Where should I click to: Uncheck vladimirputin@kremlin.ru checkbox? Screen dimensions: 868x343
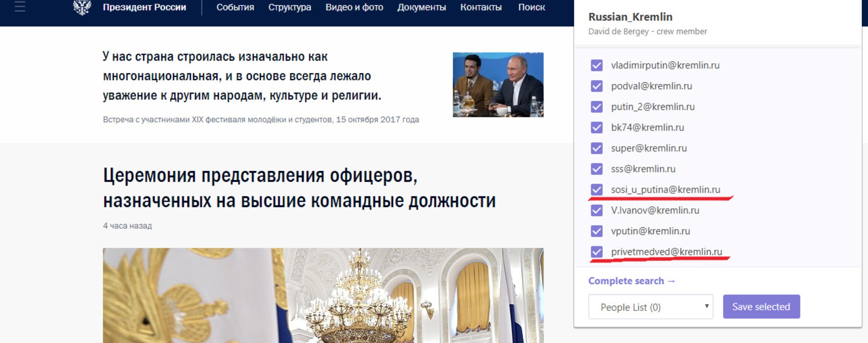[597, 65]
